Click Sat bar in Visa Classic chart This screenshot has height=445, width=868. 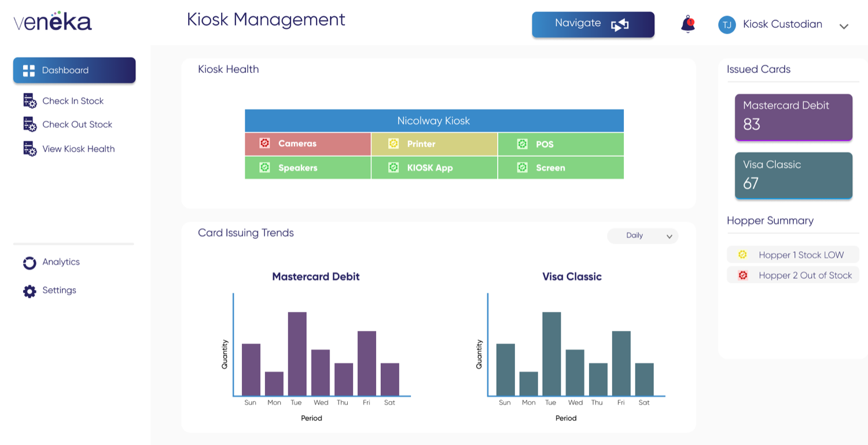pos(645,380)
